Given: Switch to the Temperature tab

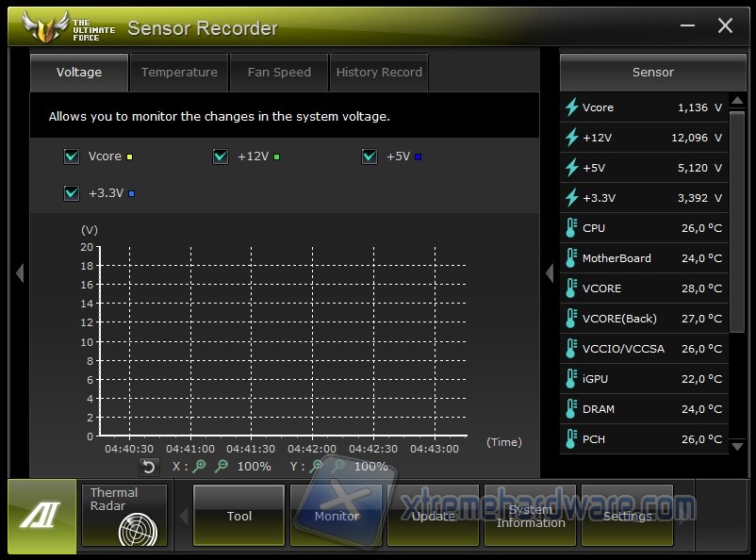Looking at the screenshot, I should coord(179,73).
